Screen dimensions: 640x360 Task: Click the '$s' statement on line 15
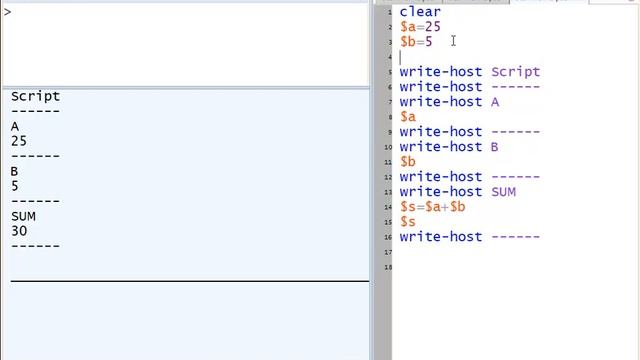click(x=408, y=222)
